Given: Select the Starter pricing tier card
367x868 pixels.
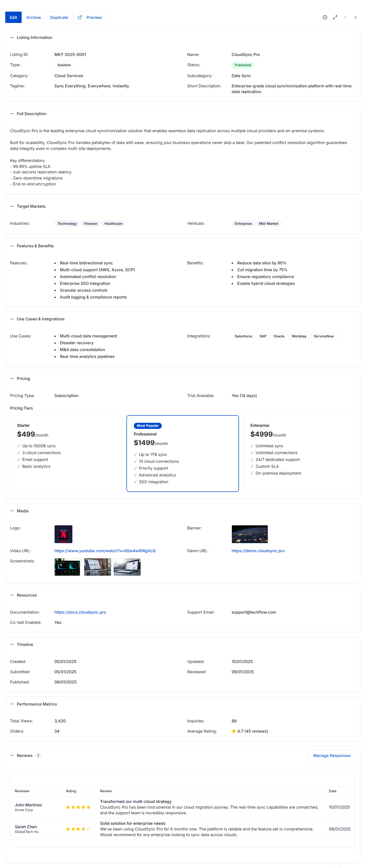Looking at the screenshot, I should coord(66,453).
